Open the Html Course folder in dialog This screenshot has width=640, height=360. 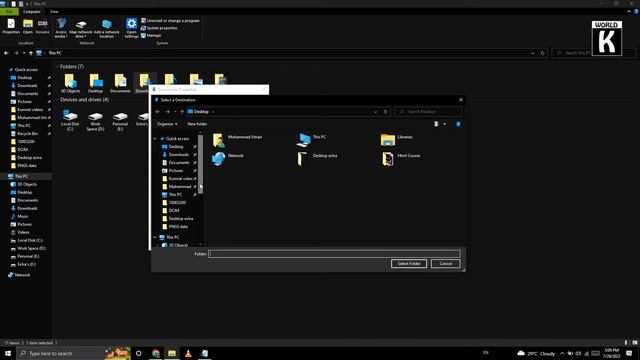click(x=401, y=158)
